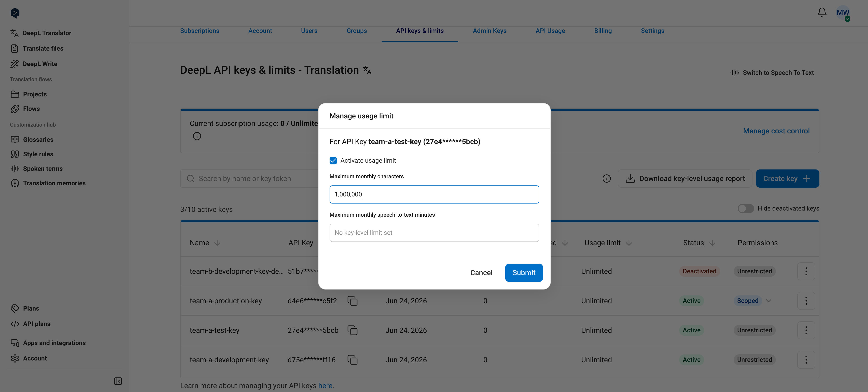Screen dimensions: 868x392
Task: Click the Spoken terms waveform icon
Action: [x=15, y=169]
